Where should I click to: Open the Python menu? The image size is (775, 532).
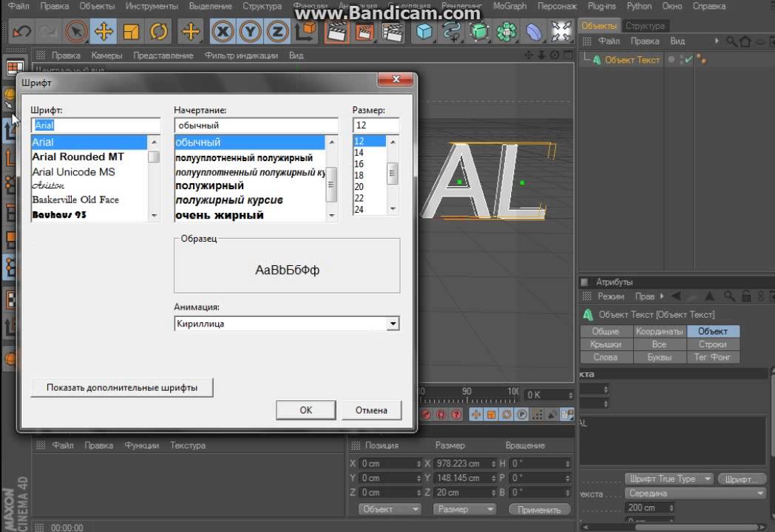point(639,6)
